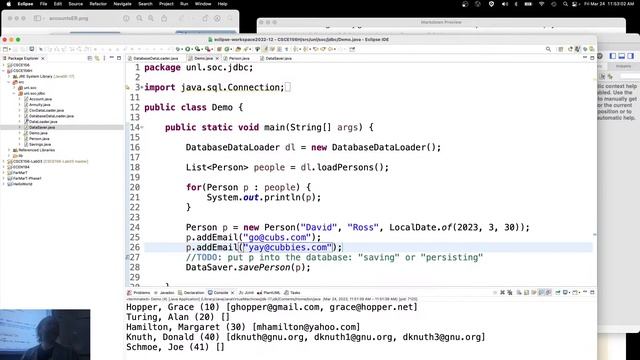Open the Eclipse File menu
Image resolution: width=640 pixels, height=360 pixels.
point(43,4)
